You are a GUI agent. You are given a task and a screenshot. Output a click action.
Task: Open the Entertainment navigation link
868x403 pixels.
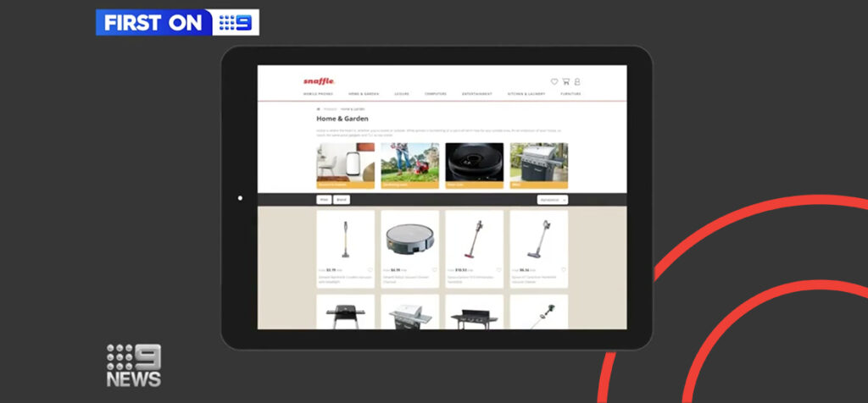pos(476,94)
